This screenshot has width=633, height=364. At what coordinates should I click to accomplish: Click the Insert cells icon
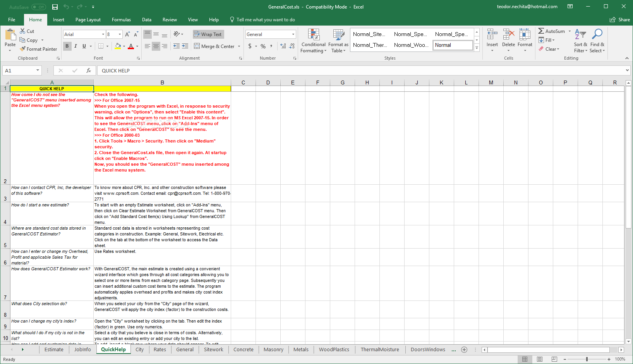(x=492, y=35)
